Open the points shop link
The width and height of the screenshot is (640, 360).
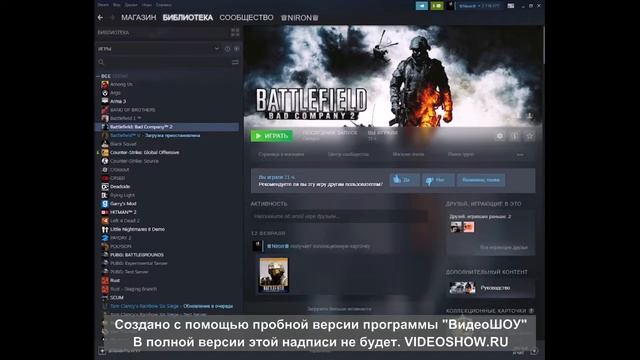coord(408,155)
